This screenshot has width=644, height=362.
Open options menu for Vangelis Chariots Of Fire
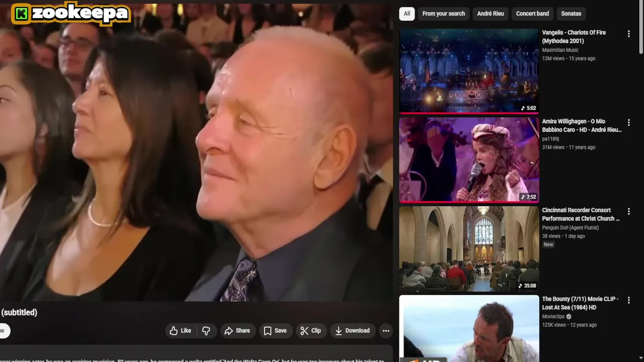[628, 34]
